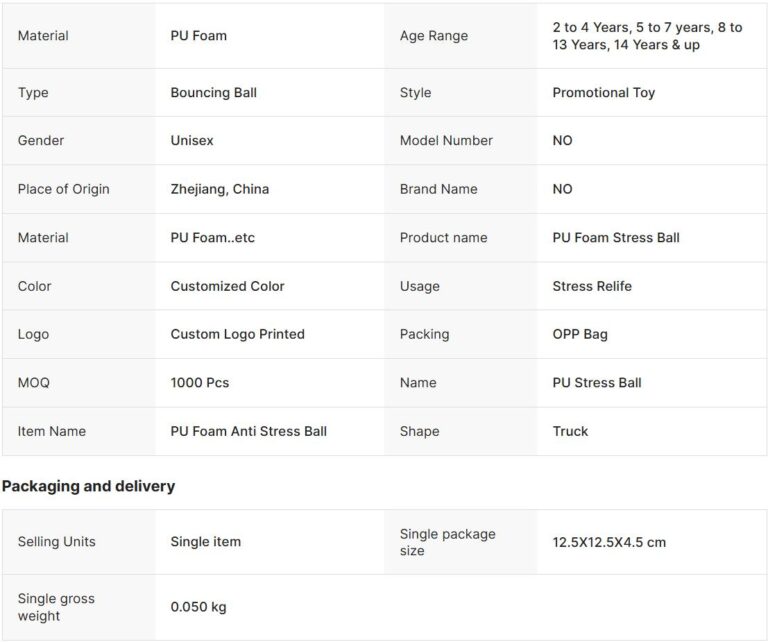This screenshot has height=642, width=768.
Task: Click the '0.050 kg' gross weight value
Action: pyautogui.click(x=199, y=607)
